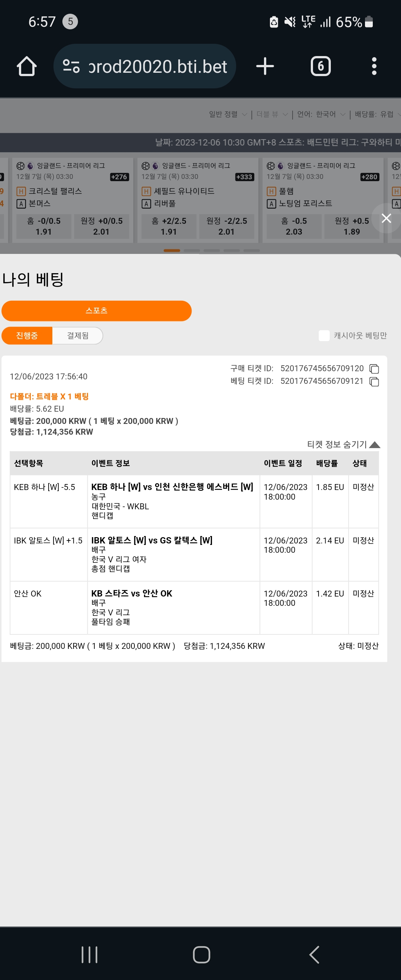The image size is (401, 980).
Task: Pick 원정 +0.5 odds 1.89 for 노팅엄 포리스트
Action: pos(352,226)
